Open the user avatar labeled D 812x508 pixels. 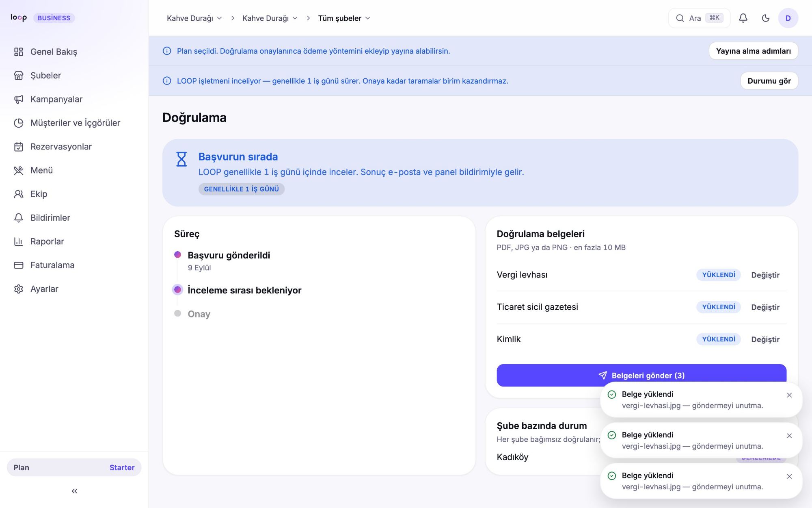pyautogui.click(x=788, y=18)
